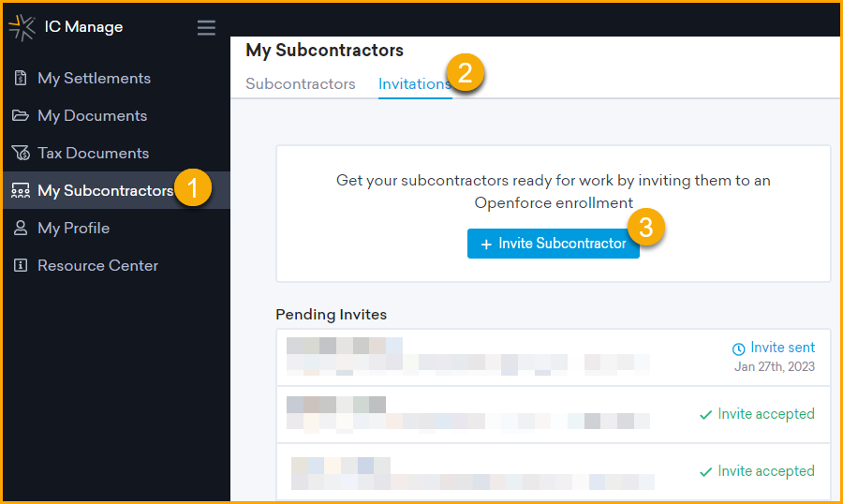This screenshot has width=843, height=504.
Task: Click the My Subcontractors people icon
Action: tap(21, 190)
